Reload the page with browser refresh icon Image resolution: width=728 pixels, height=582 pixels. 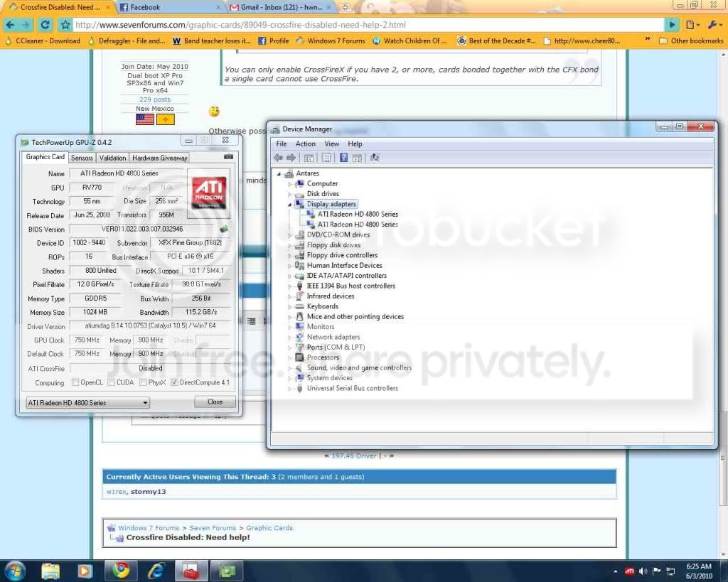45,25
